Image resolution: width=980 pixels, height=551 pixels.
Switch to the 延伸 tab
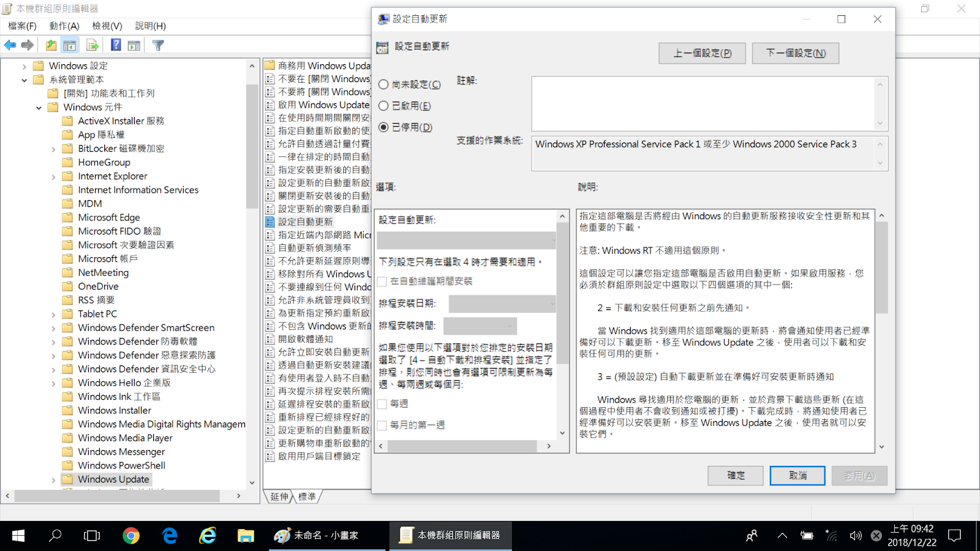pyautogui.click(x=279, y=497)
